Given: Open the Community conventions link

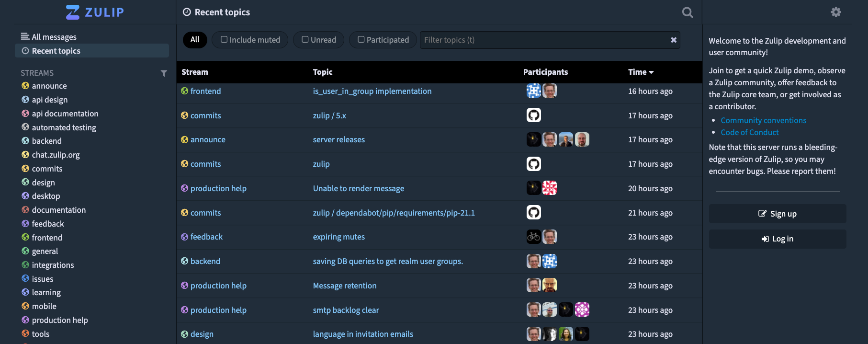Looking at the screenshot, I should [763, 120].
